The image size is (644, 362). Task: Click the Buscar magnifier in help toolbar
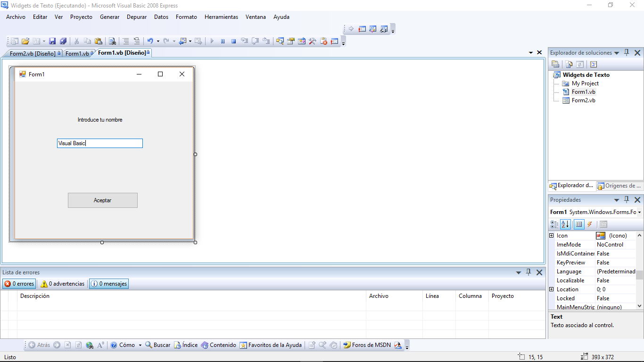[x=157, y=345]
